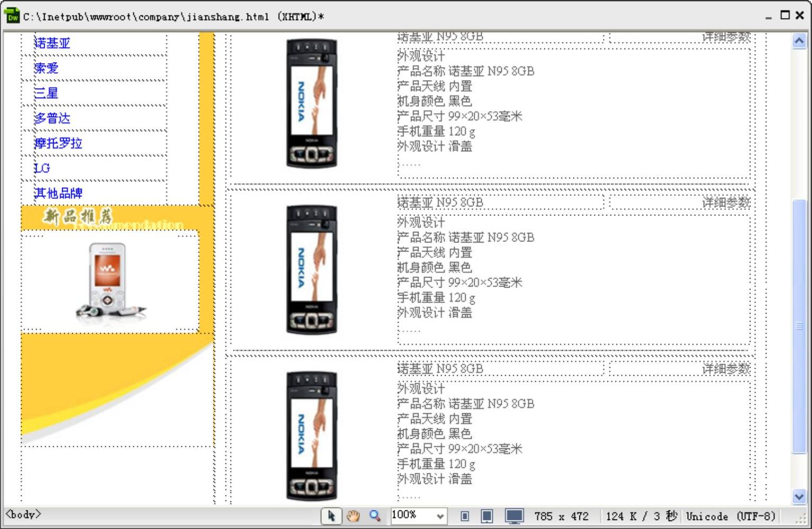Click 外观设计 heading in the middle block
This screenshot has width=812, height=529.
pos(421,222)
